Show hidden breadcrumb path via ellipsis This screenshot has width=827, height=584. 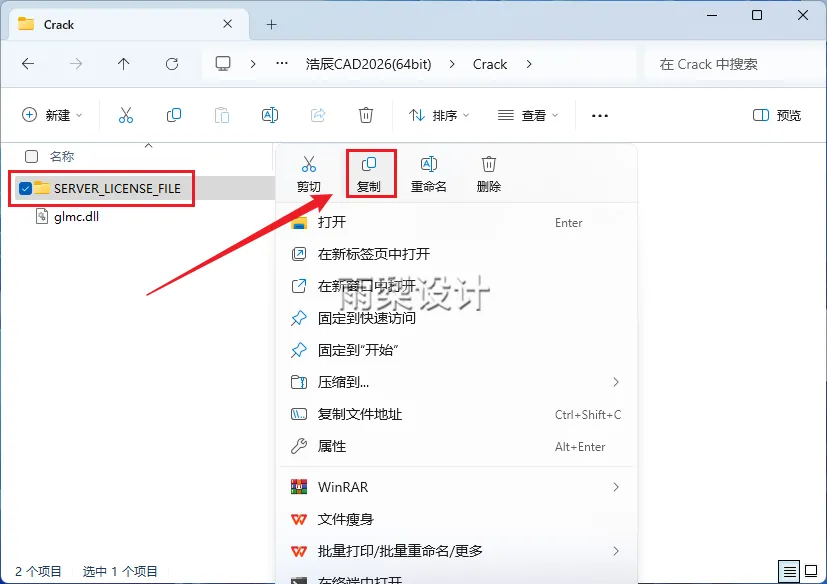[282, 63]
